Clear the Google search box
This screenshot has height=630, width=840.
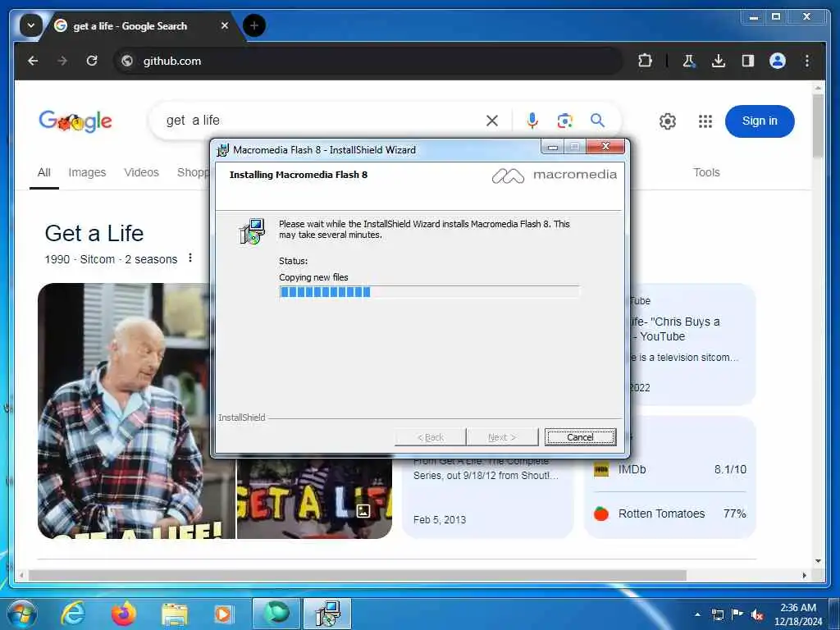tap(492, 121)
